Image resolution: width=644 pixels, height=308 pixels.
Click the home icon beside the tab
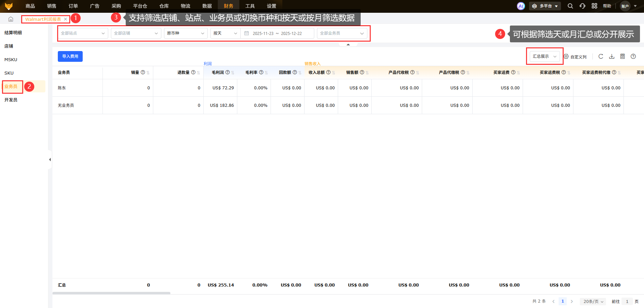click(11, 19)
